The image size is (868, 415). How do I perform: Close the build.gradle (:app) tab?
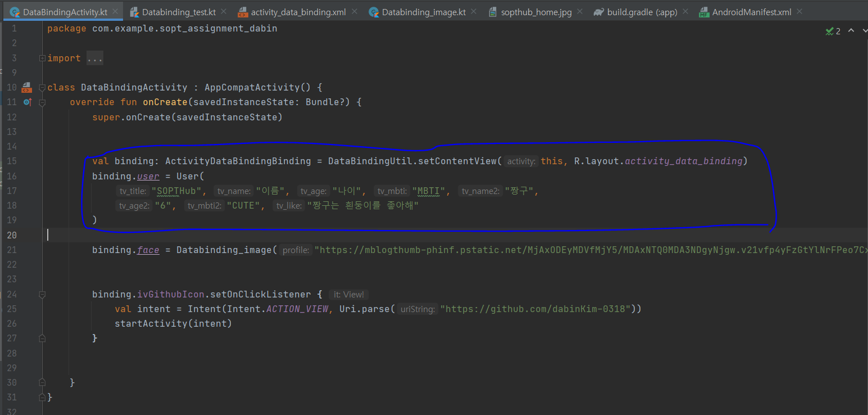point(685,12)
